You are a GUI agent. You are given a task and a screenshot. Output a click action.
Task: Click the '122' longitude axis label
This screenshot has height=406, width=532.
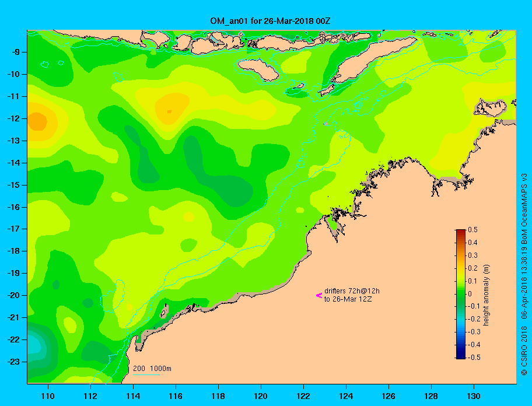click(303, 396)
